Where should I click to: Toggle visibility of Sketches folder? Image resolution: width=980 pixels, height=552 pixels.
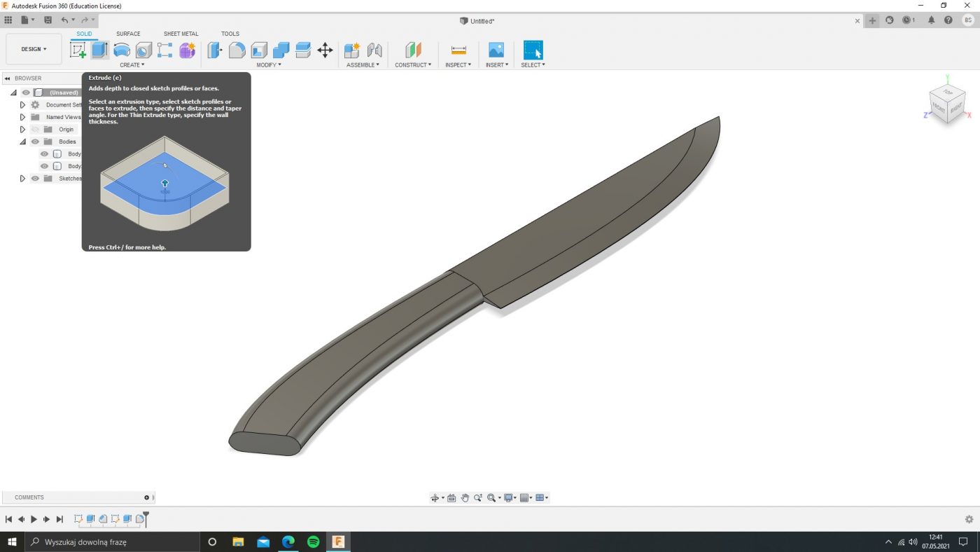(35, 179)
